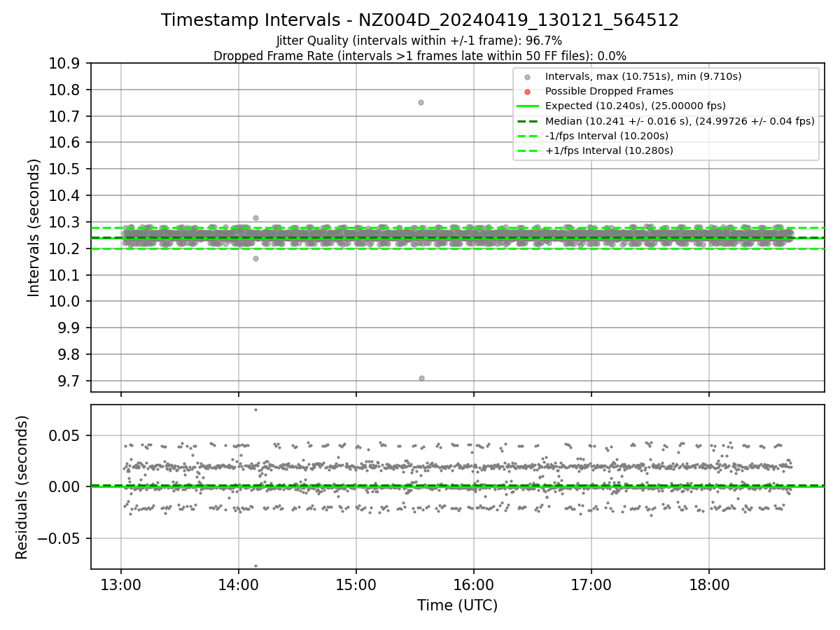Click legend entry starting 'Median (10.241 +/- 0.016 s)'
The width and height of the screenshot is (840, 630).
click(680, 121)
